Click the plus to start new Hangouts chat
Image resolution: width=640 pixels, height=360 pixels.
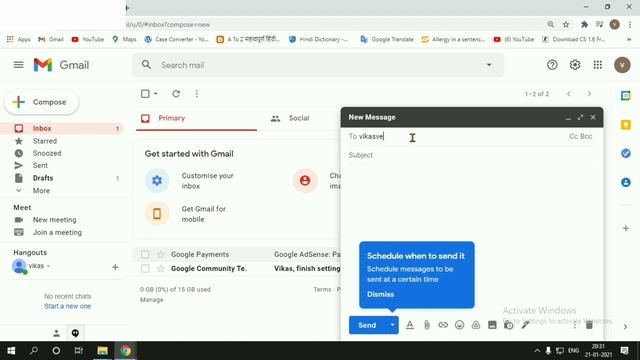point(115,267)
